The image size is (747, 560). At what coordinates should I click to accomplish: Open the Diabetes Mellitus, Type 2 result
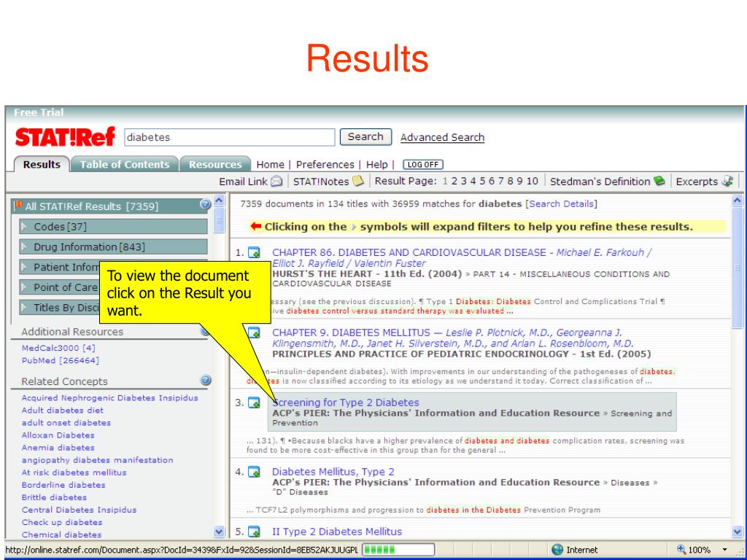333,472
